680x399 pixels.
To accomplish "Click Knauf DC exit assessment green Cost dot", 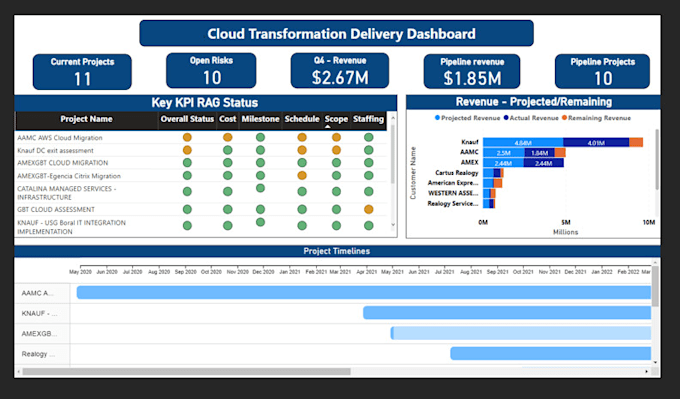I will click(228, 150).
